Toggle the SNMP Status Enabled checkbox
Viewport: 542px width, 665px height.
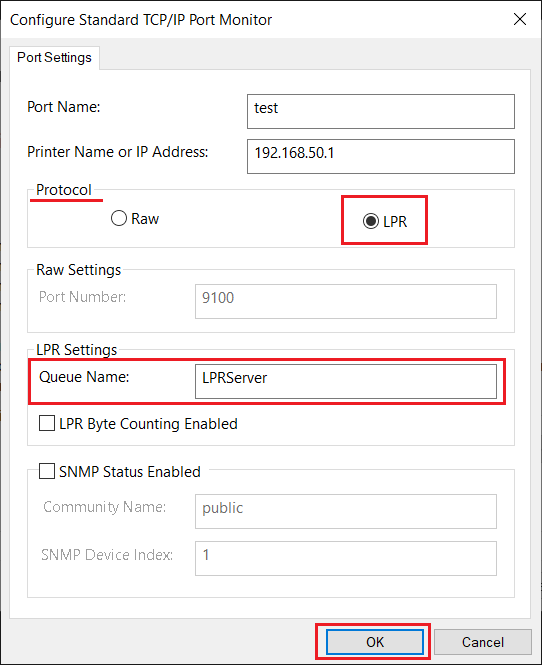pyautogui.click(x=47, y=471)
